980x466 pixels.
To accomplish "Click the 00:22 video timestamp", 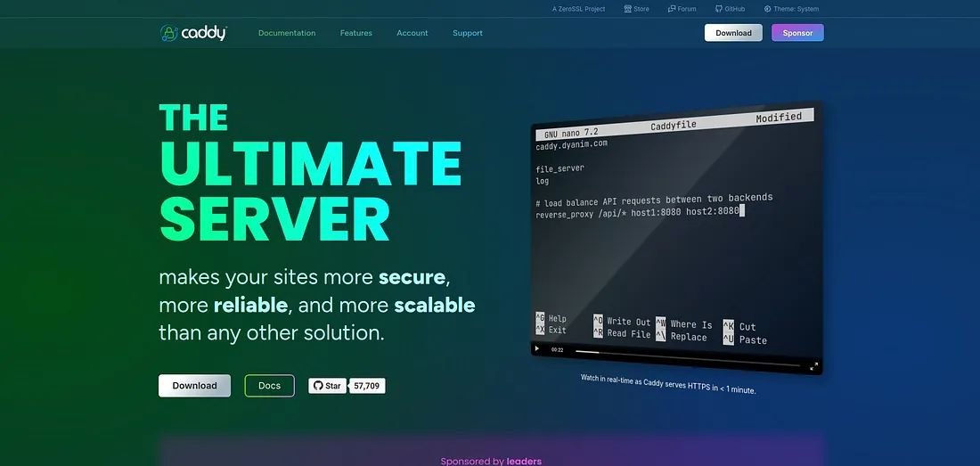I will [x=557, y=350].
